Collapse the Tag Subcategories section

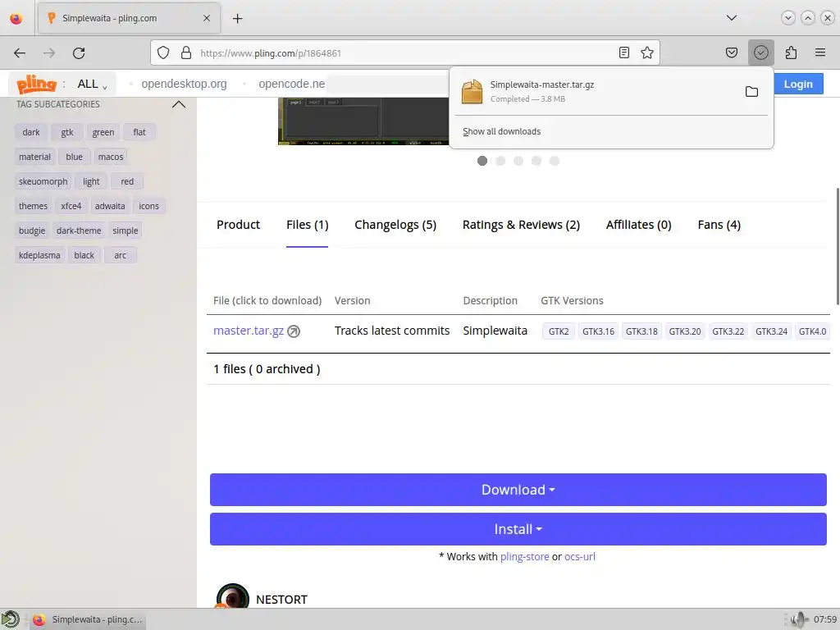point(179,104)
